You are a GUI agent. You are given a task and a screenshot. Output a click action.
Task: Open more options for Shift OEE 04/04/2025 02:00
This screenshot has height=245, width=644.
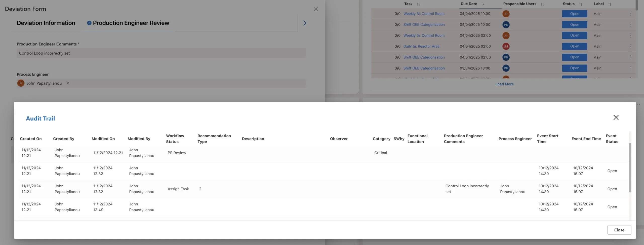[x=630, y=57]
